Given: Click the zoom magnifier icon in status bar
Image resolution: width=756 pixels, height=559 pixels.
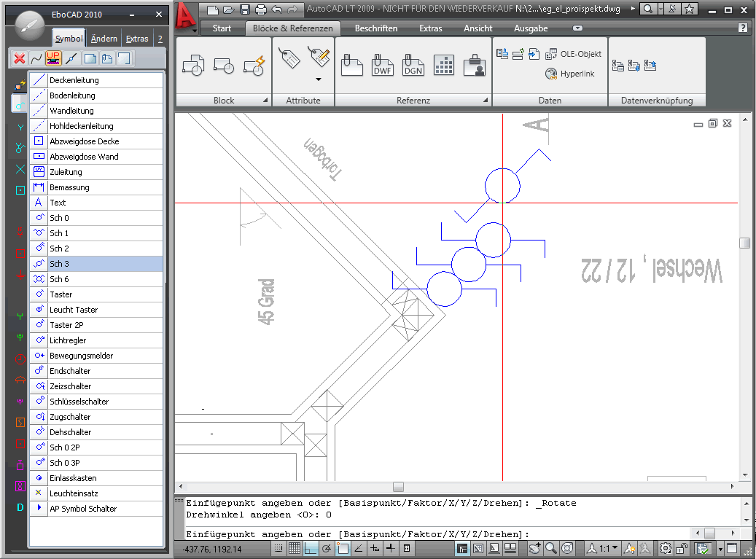Looking at the screenshot, I should click(552, 548).
